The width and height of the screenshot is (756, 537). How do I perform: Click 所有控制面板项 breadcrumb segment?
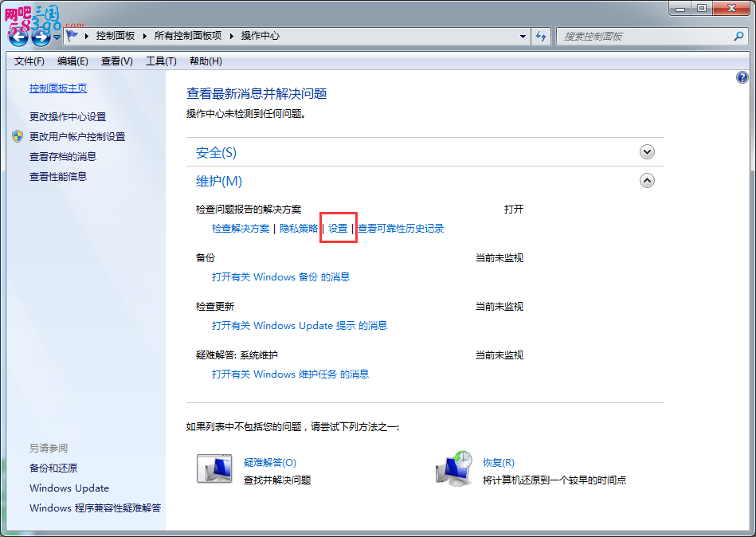[188, 36]
